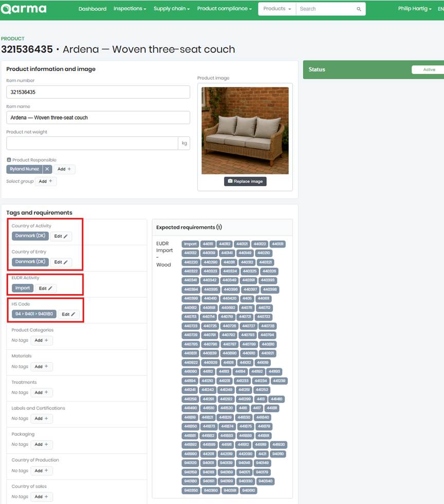Expand the Products dropdown

tap(276, 9)
